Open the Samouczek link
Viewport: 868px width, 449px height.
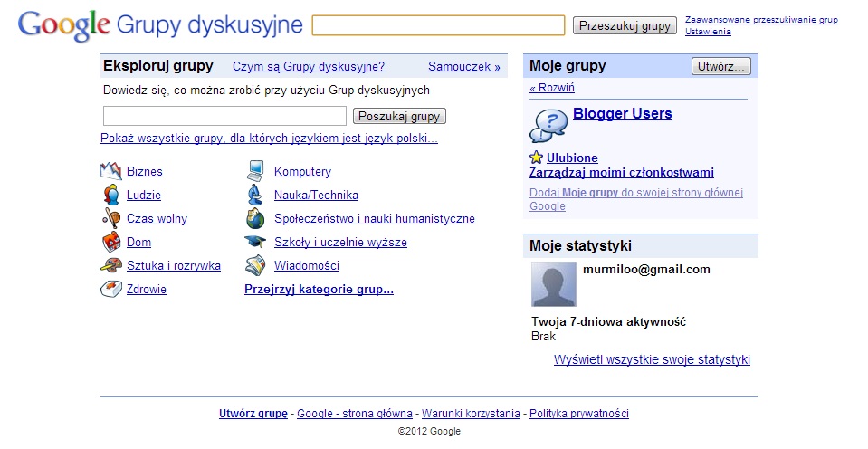coord(464,66)
